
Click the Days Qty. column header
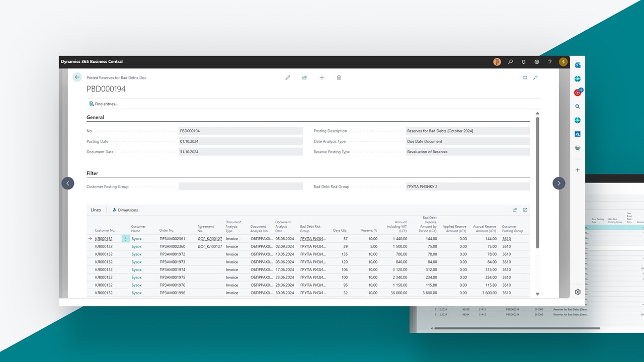pos(340,231)
